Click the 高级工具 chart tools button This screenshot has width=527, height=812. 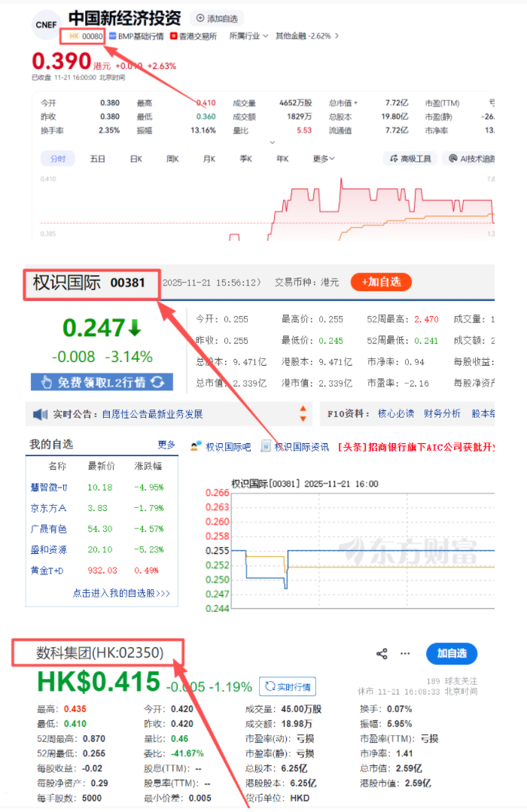[x=410, y=159]
